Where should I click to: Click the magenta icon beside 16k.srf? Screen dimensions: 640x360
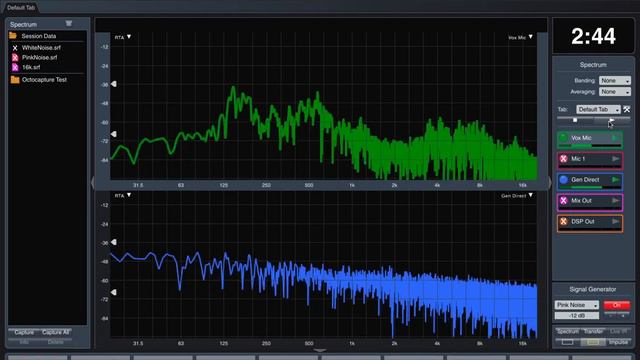point(15,67)
